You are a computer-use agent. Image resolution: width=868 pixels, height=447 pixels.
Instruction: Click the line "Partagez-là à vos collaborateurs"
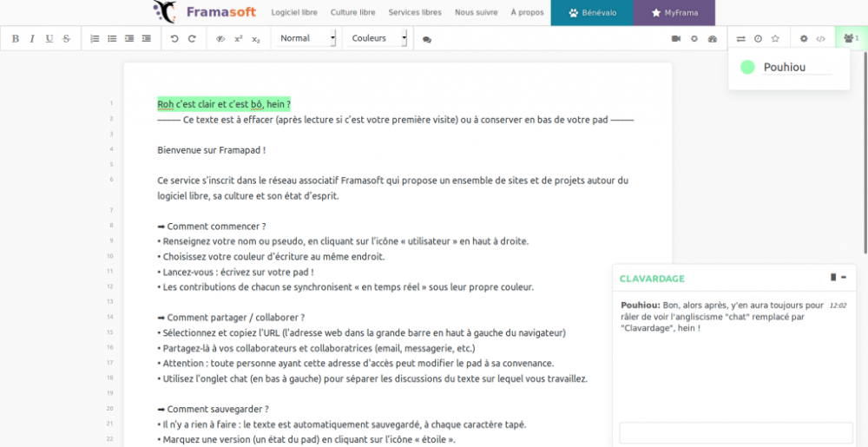[316, 349]
